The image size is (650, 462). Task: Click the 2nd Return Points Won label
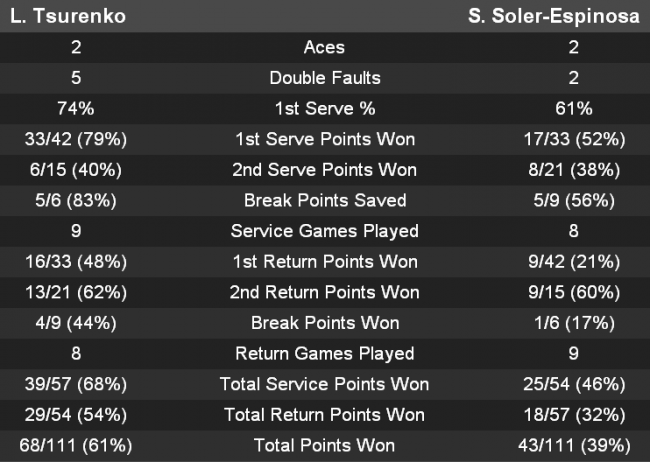pyautogui.click(x=324, y=292)
